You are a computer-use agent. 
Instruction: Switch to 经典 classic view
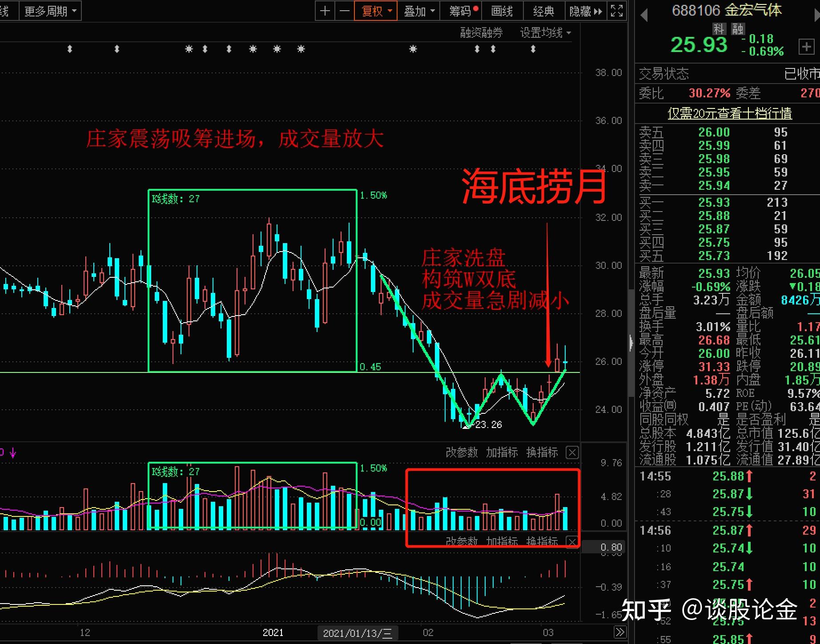(x=543, y=11)
